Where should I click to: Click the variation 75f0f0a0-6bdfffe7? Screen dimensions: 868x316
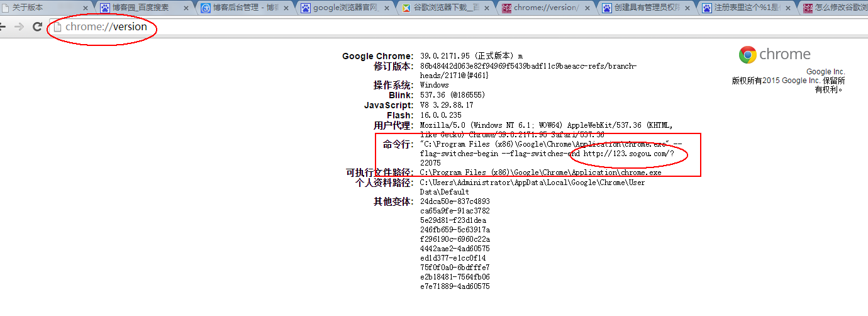[x=455, y=268]
